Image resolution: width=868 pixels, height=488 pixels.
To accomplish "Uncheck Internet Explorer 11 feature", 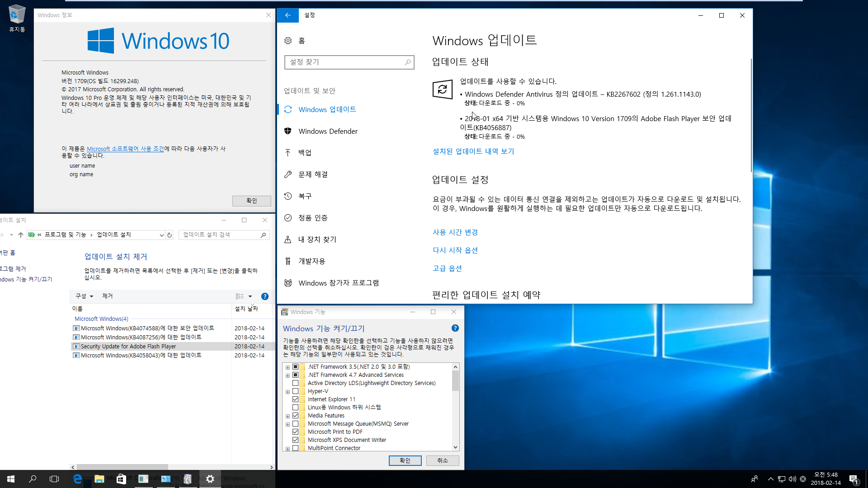I will pyautogui.click(x=295, y=399).
